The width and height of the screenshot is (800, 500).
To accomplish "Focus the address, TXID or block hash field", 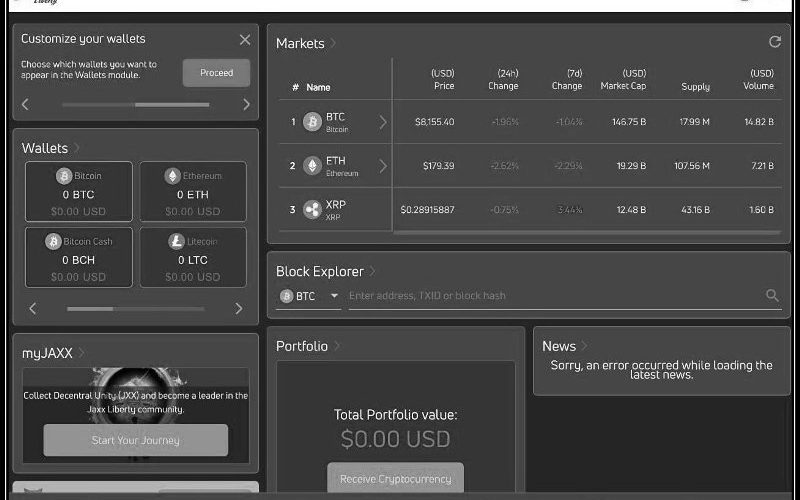I will pos(555,296).
